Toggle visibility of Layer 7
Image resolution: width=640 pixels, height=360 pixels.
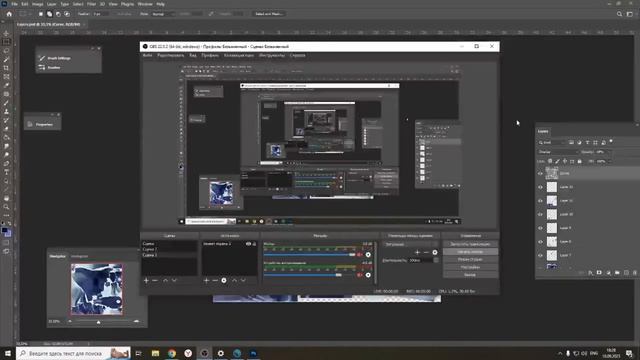[x=540, y=256]
